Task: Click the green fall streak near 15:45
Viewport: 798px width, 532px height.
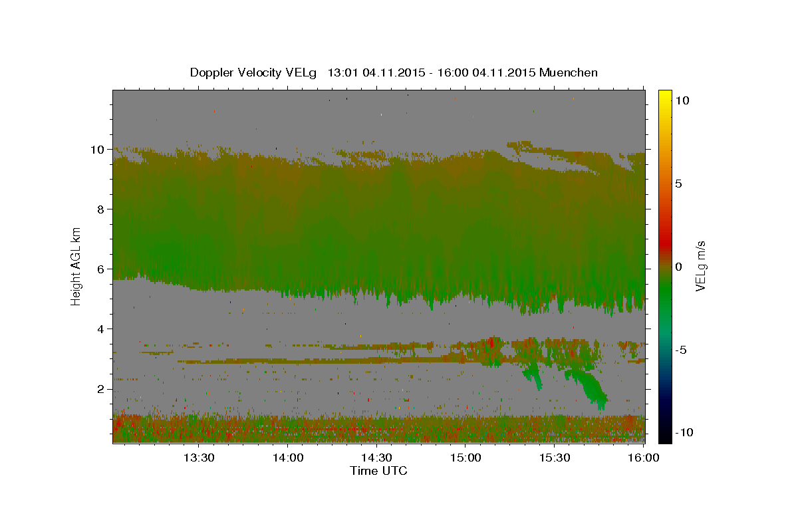Action: tap(591, 388)
